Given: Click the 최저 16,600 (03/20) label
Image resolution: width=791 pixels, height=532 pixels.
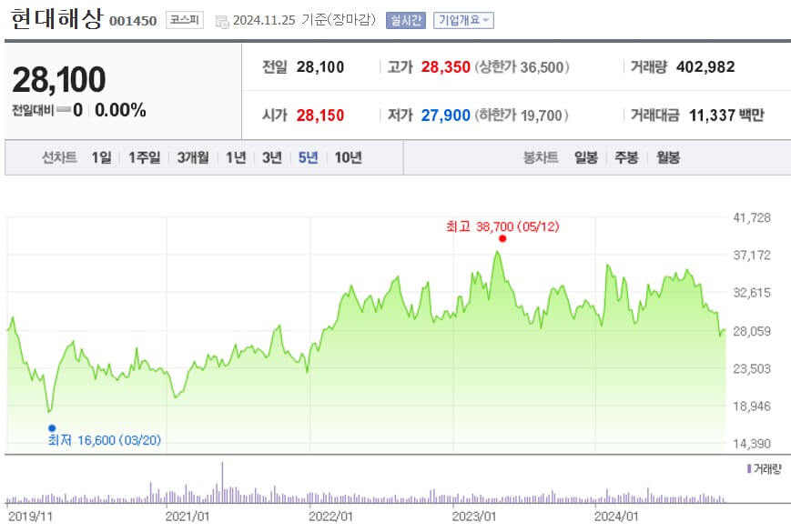Looking at the screenshot, I should click(105, 440).
